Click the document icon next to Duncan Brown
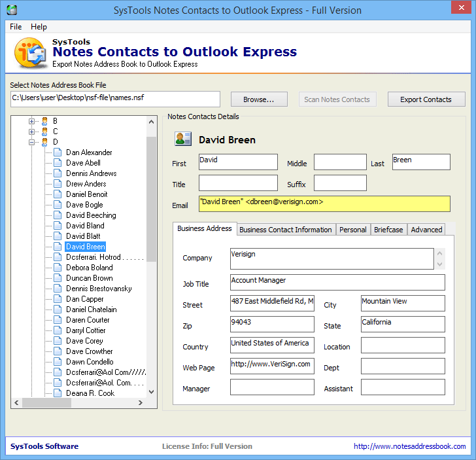This screenshot has width=476, height=460. [x=58, y=278]
